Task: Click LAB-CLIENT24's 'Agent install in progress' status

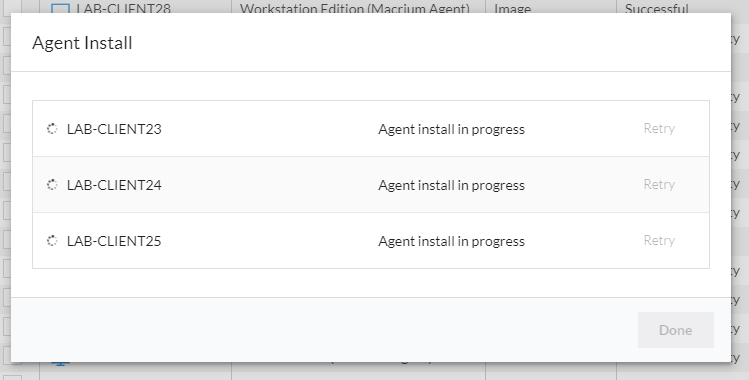Action: click(x=451, y=185)
